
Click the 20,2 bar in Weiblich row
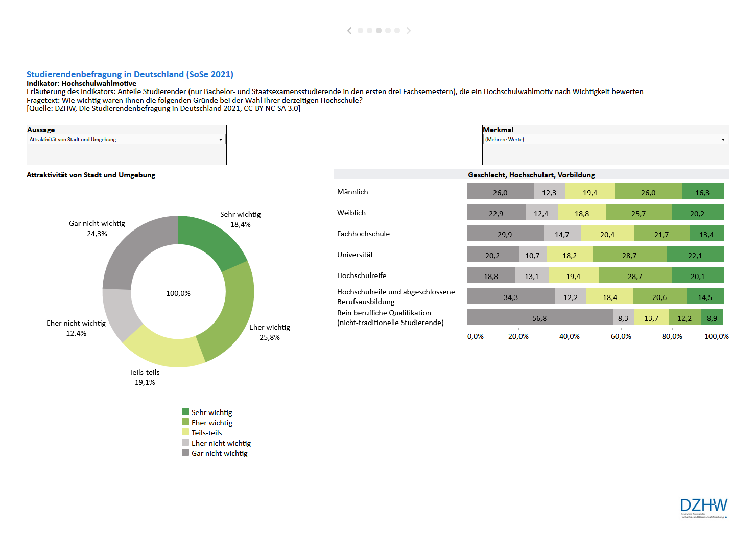[x=698, y=213]
